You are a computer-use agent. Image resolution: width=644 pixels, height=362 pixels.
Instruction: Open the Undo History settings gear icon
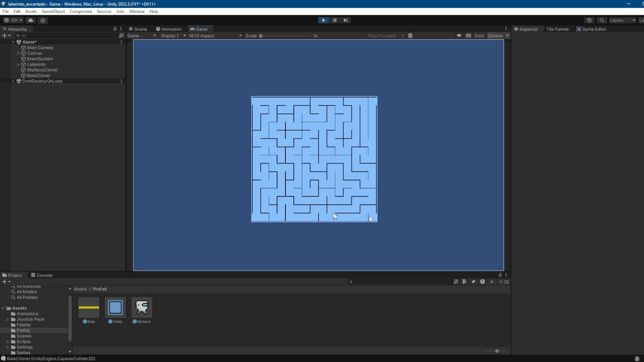pos(43,20)
